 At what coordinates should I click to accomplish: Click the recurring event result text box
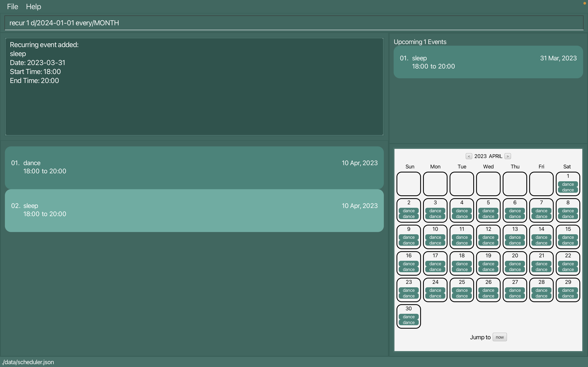click(194, 87)
